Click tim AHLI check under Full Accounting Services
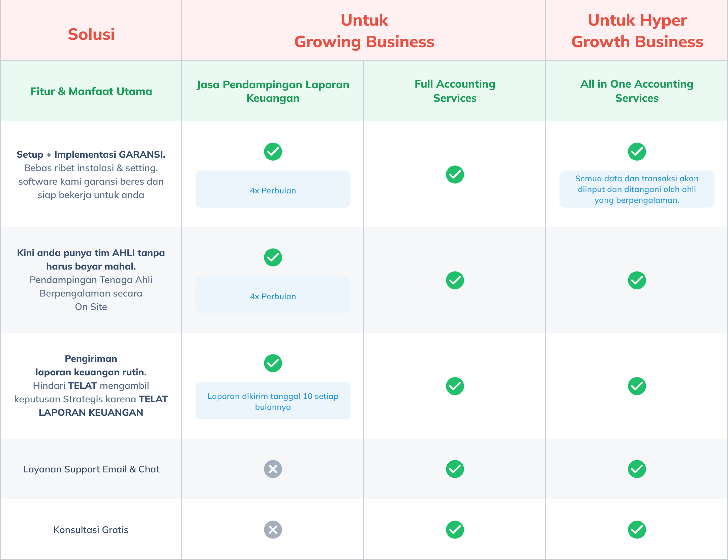Image resolution: width=728 pixels, height=560 pixels. coord(455,280)
